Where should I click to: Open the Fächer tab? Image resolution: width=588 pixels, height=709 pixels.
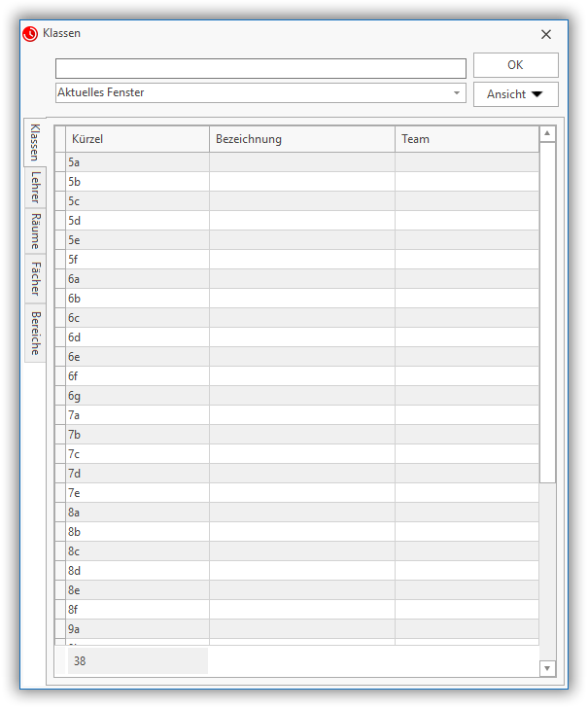tap(36, 278)
